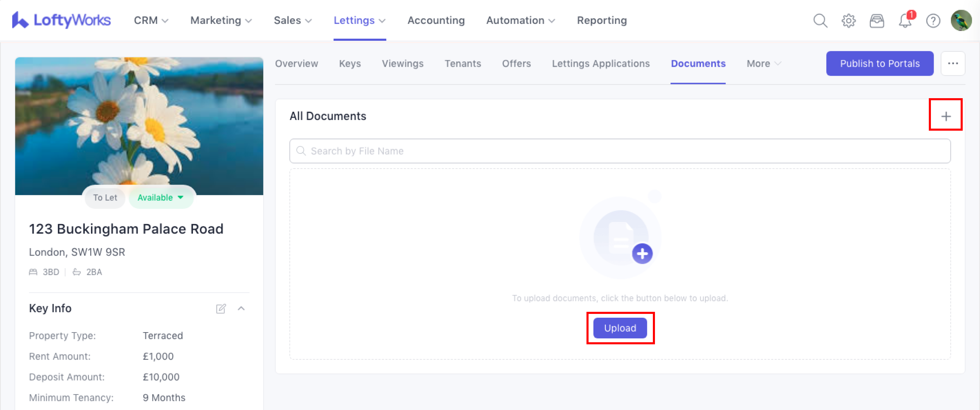Collapse the Key Info section
The width and height of the screenshot is (980, 410).
241,308
